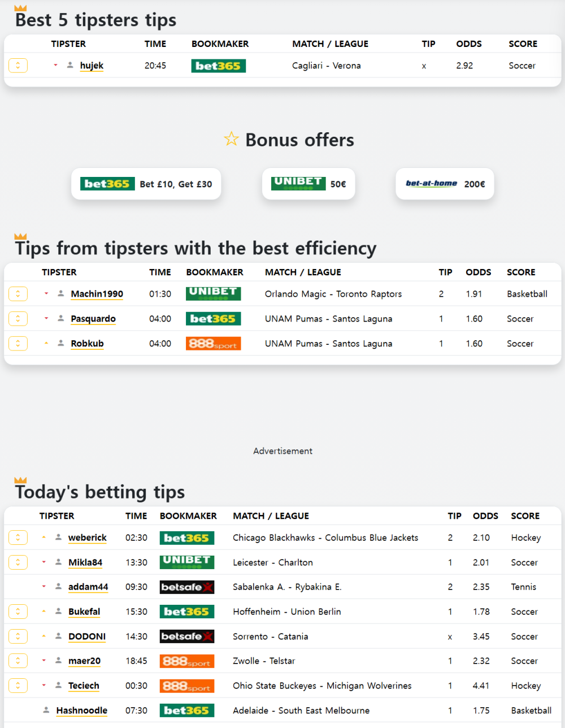Click the star icon beside Bonus offers
The width and height of the screenshot is (565, 728).
point(231,139)
